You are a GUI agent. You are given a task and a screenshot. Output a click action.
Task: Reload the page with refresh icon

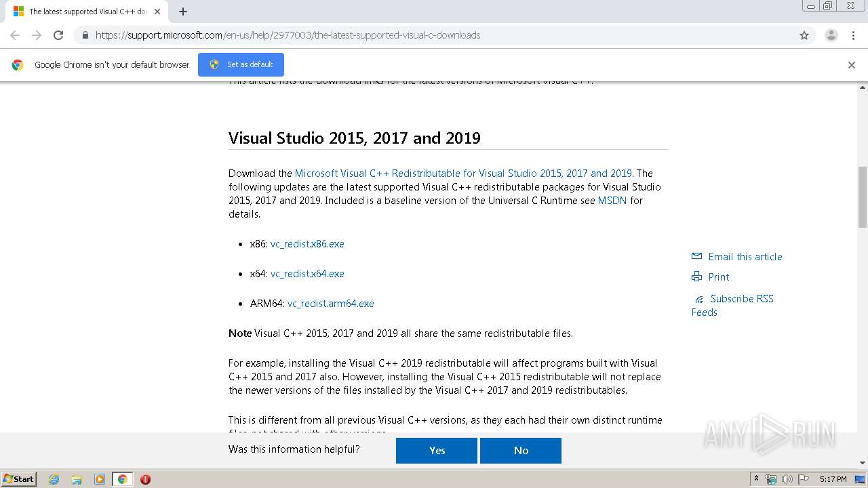point(58,35)
